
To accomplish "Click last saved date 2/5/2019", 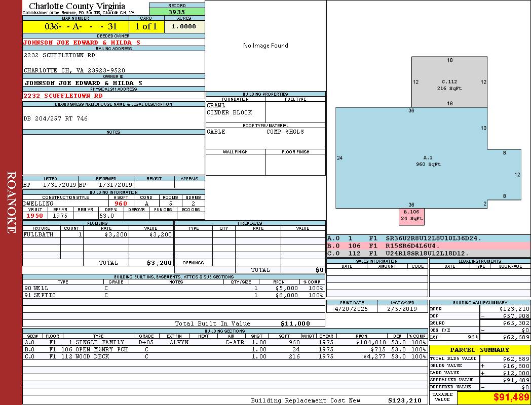I will coord(402,309).
